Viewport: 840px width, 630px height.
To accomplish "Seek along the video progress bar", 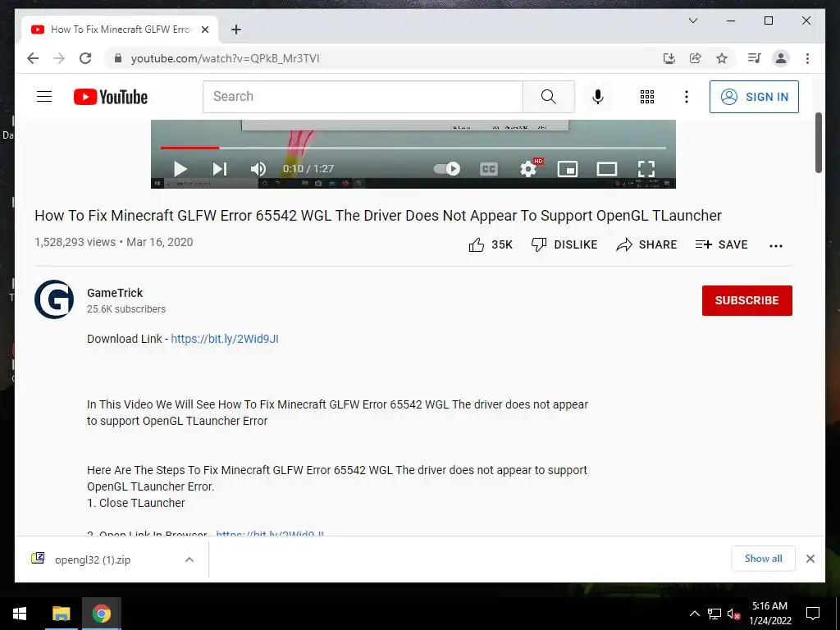I will click(413, 148).
